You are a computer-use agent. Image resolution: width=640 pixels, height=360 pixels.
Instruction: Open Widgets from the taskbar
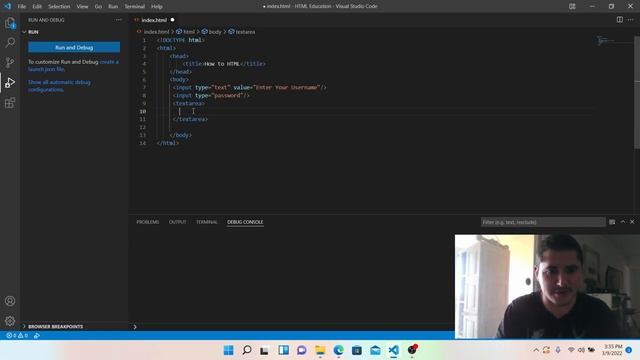click(x=283, y=350)
